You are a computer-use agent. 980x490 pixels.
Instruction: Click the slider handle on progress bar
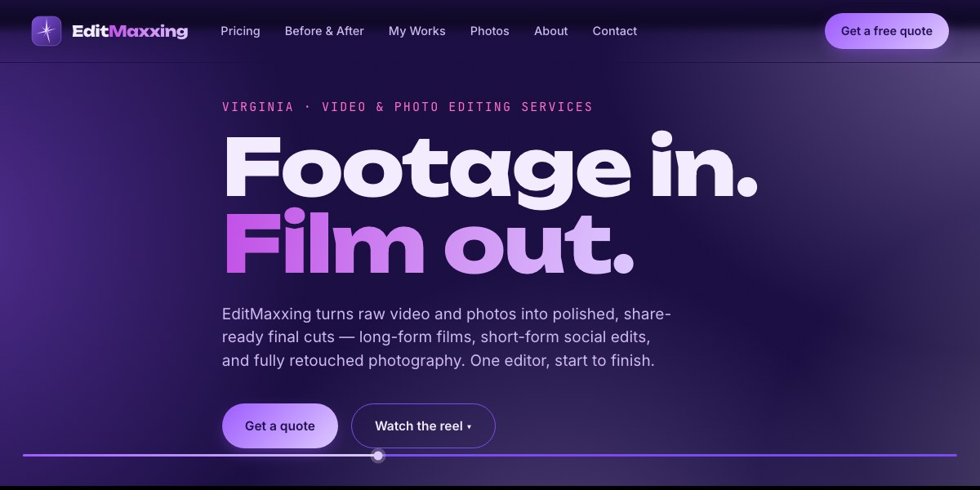(378, 456)
